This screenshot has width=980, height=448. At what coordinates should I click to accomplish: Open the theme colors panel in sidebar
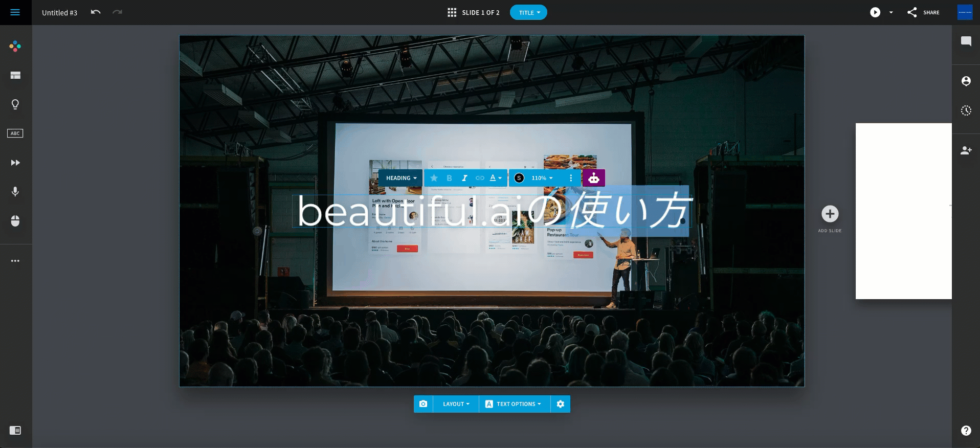[x=15, y=47]
